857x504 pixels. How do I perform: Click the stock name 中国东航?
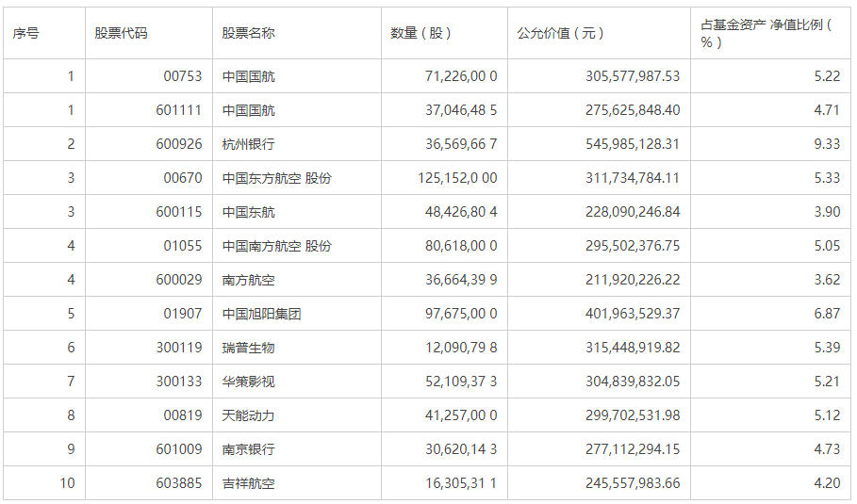(248, 212)
